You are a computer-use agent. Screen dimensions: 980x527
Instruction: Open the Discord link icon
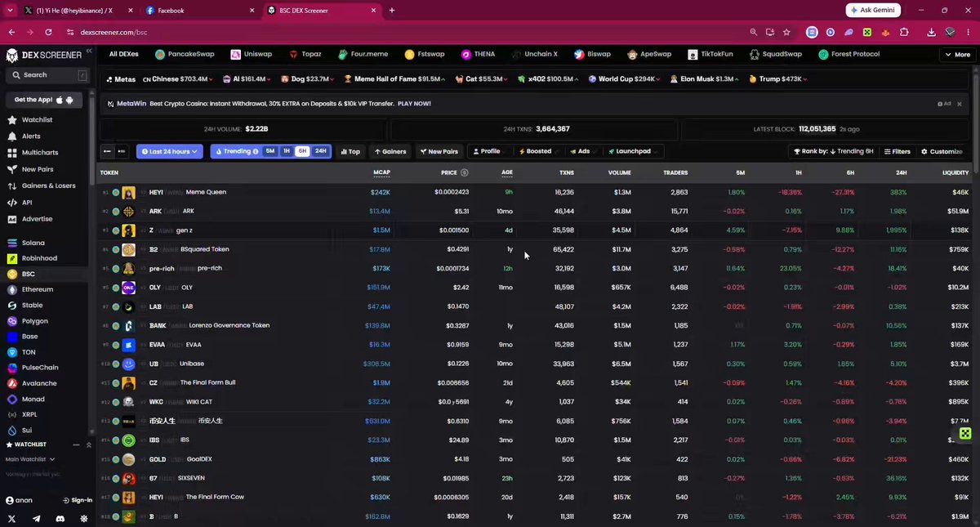pos(60,519)
